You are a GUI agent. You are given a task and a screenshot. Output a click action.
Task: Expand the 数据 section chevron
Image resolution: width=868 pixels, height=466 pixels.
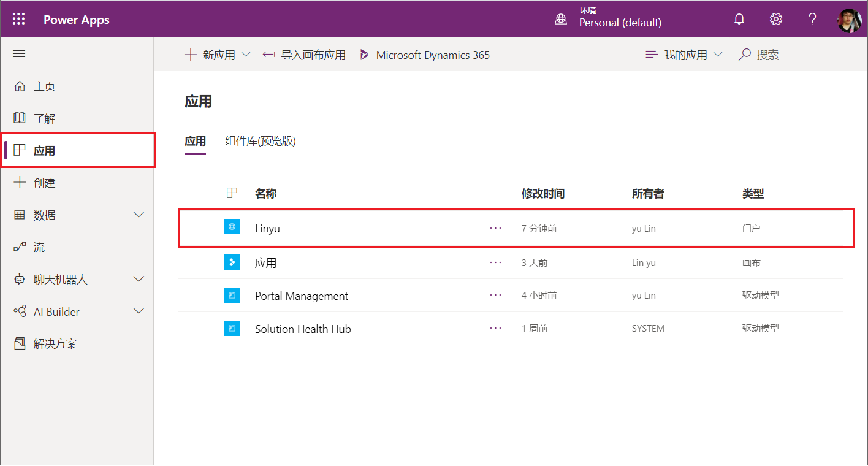point(139,215)
